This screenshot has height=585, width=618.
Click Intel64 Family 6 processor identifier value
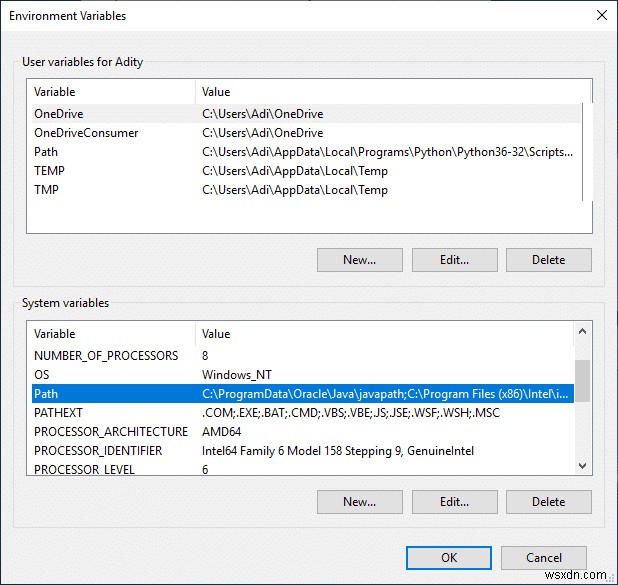[x=338, y=451]
